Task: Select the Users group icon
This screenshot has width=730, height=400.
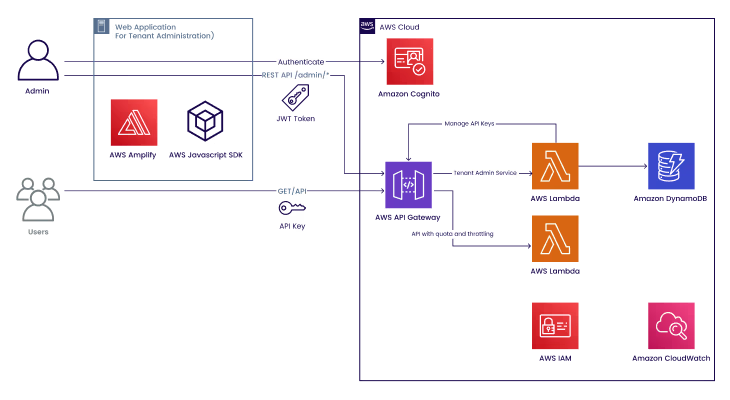Action: coord(38,199)
